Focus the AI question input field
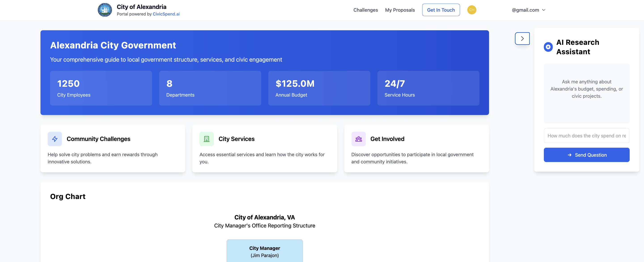Screen dimensions: 644x262 point(586,136)
